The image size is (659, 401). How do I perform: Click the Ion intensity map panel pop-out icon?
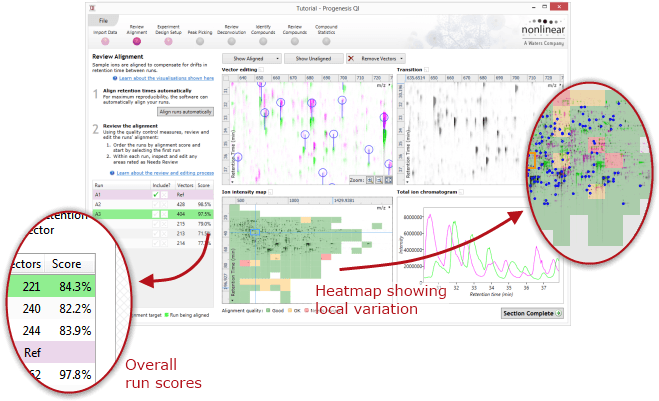click(x=271, y=192)
